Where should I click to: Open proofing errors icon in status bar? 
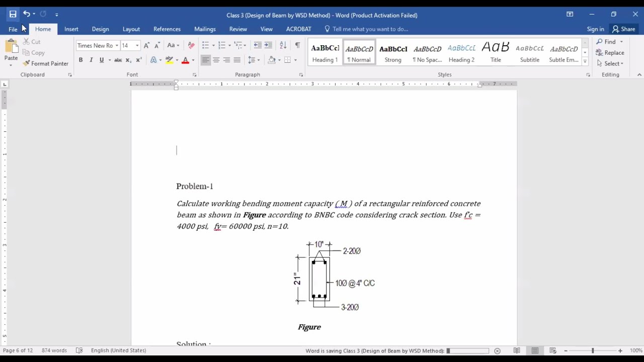(x=79, y=350)
